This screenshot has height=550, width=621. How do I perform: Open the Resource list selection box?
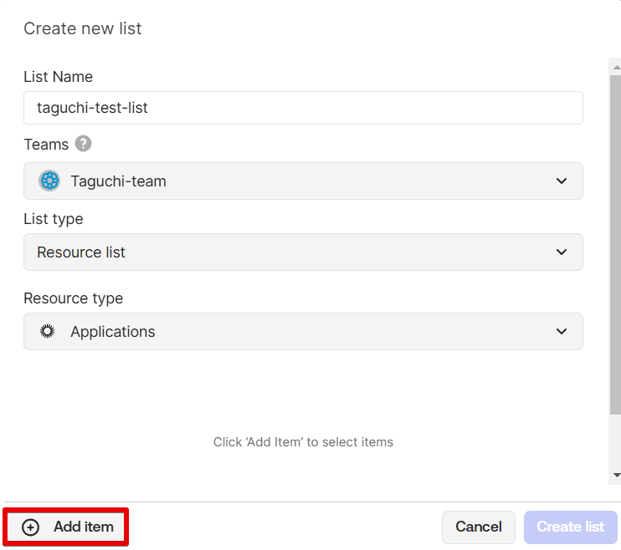(x=302, y=253)
